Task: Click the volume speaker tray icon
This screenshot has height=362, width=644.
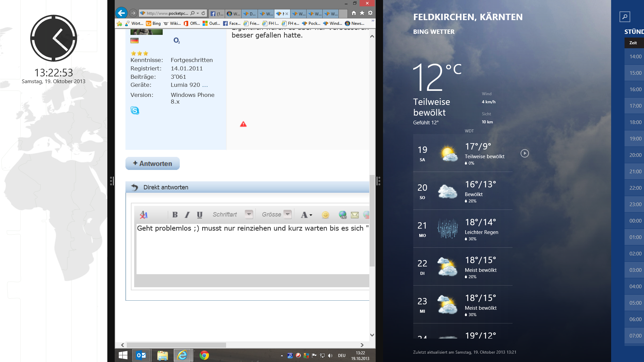Action: click(x=330, y=356)
